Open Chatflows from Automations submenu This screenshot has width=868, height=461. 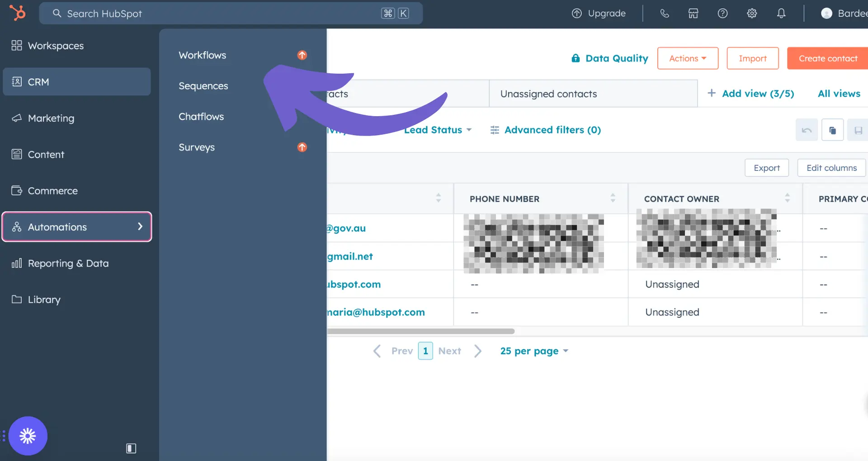point(201,117)
